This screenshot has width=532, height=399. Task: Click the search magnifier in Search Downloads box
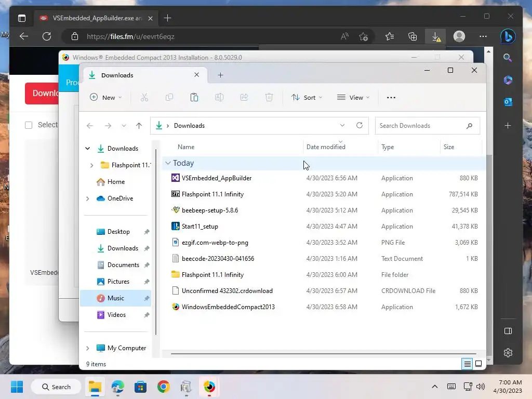[469, 126]
